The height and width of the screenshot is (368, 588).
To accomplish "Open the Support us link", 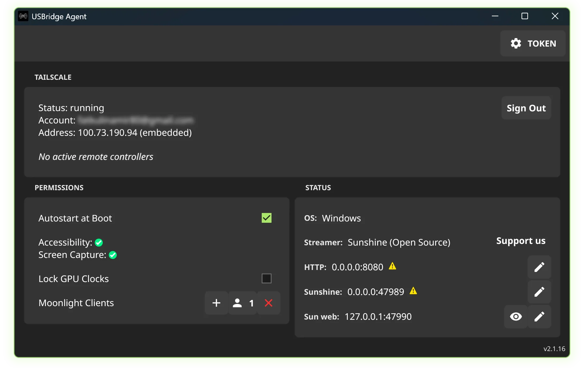I will (521, 241).
